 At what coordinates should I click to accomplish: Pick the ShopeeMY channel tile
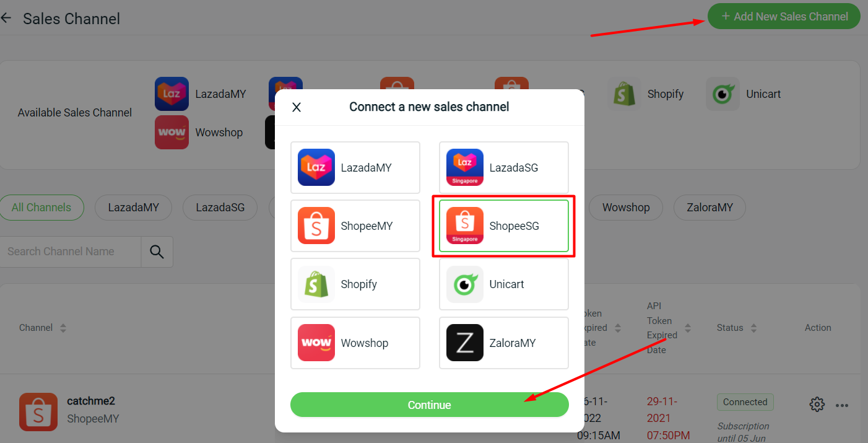355,226
